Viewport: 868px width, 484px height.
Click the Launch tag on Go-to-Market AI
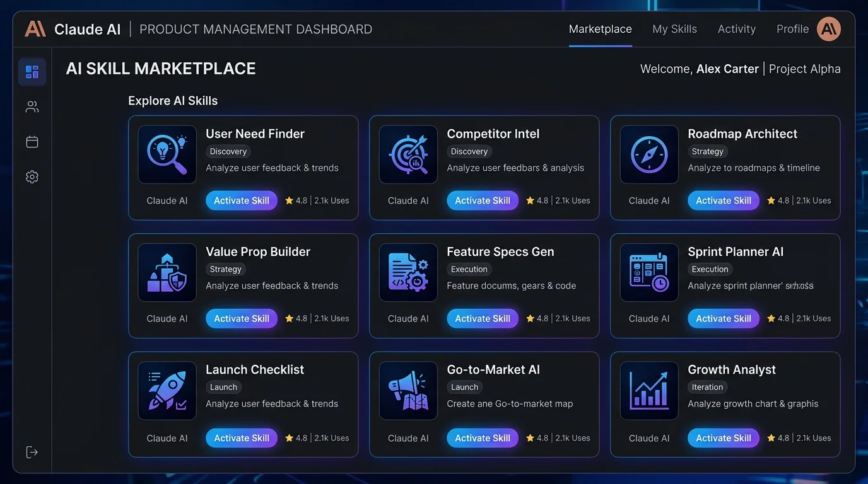465,387
